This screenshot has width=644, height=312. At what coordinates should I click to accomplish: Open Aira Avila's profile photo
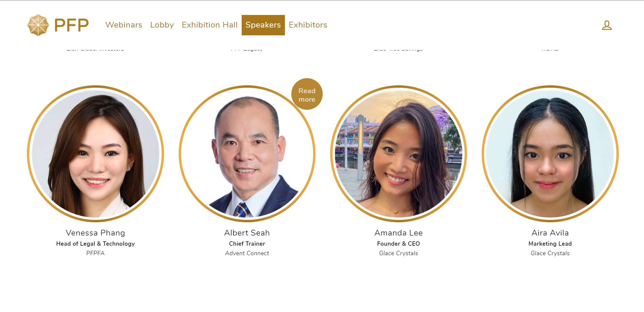(x=550, y=154)
